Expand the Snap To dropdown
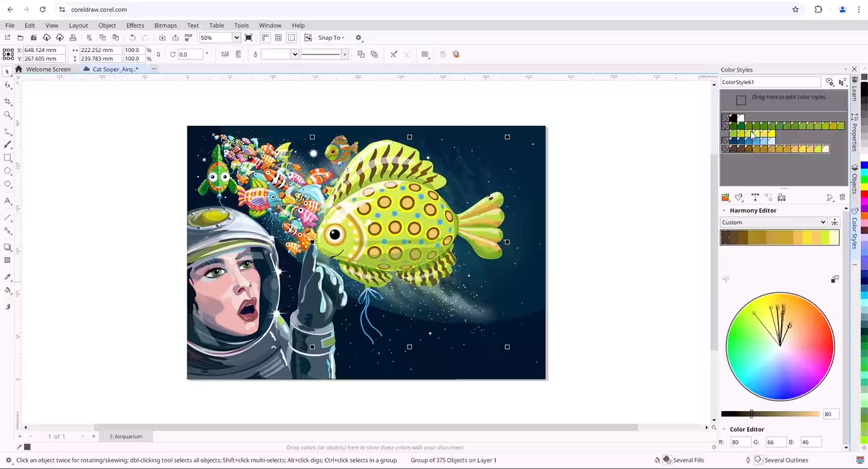The image size is (868, 469). (x=332, y=38)
